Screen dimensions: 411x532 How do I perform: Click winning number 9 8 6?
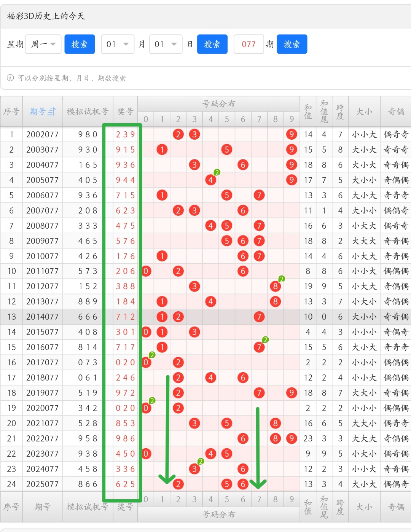[125, 438]
